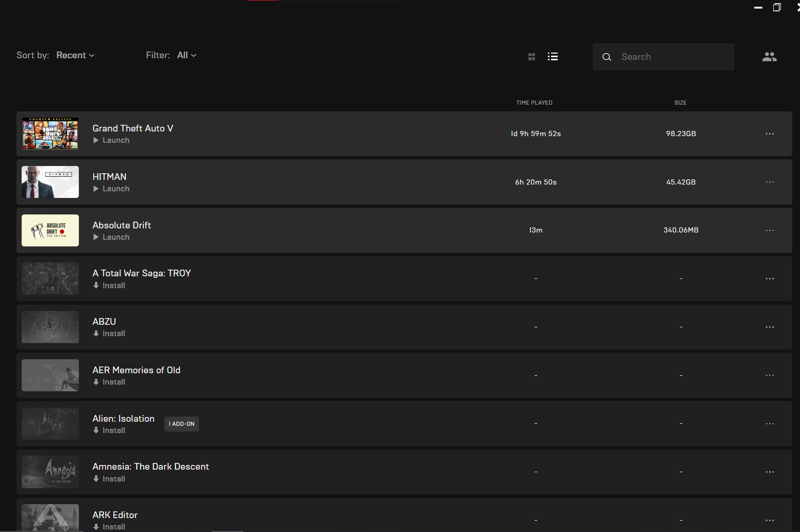Click the Amnesia cover thumbnail
Viewport: 800px width, 532px height.
pyautogui.click(x=50, y=472)
